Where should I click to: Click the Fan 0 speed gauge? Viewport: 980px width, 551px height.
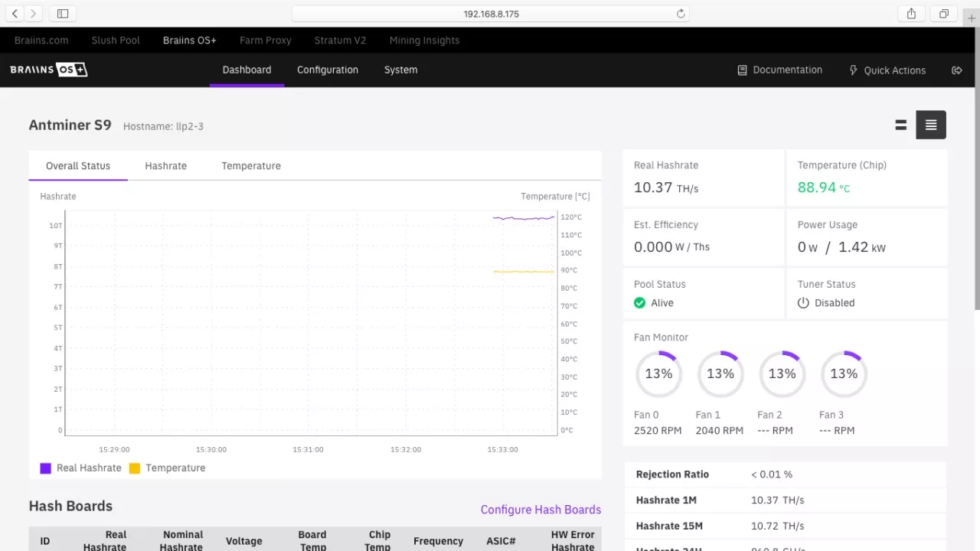[x=658, y=374]
